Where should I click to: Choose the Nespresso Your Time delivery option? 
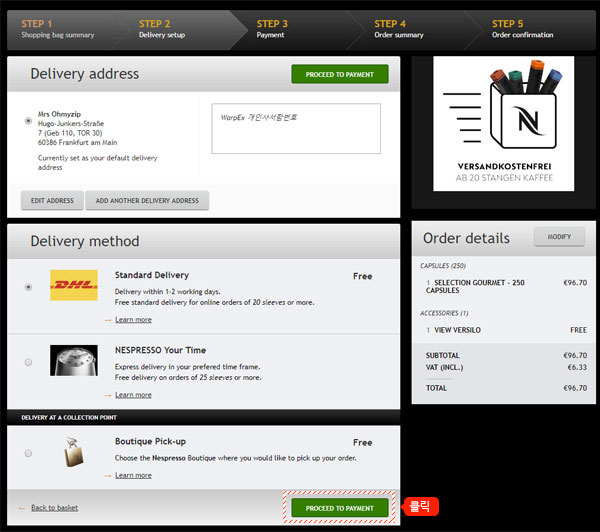(28, 362)
